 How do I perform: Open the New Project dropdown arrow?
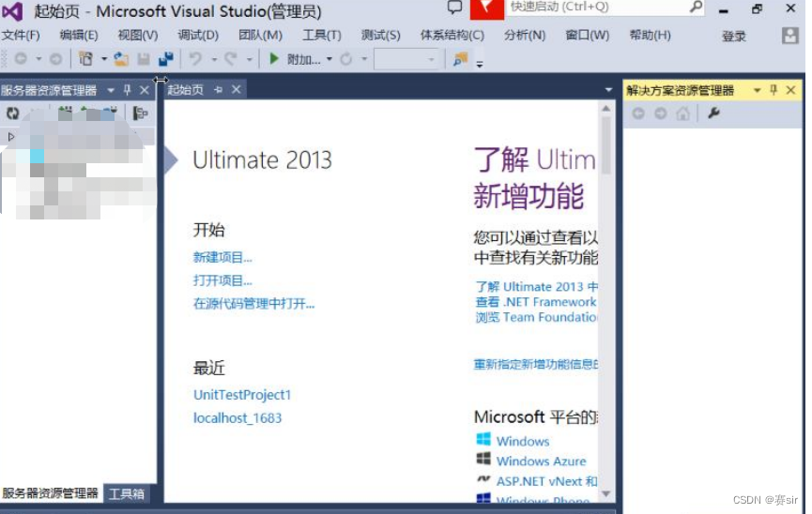point(103,59)
